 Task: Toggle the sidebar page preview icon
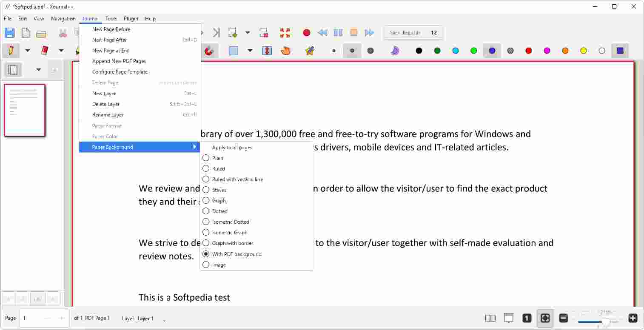coord(13,69)
